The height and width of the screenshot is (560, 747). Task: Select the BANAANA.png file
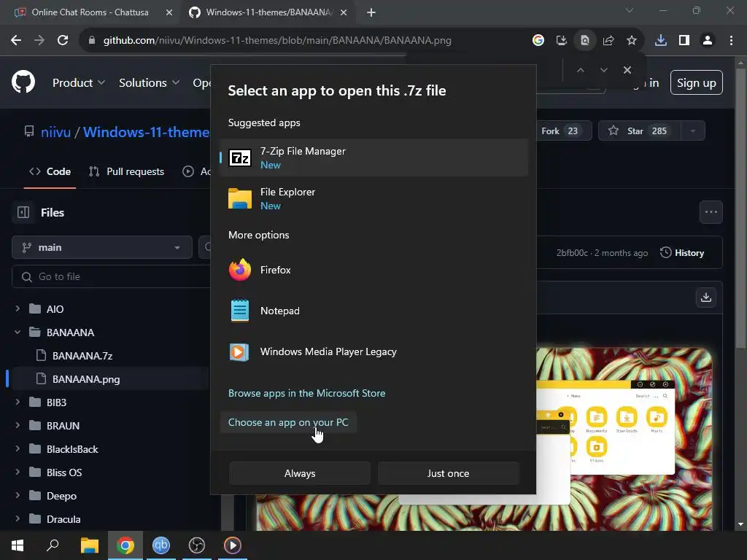click(86, 379)
